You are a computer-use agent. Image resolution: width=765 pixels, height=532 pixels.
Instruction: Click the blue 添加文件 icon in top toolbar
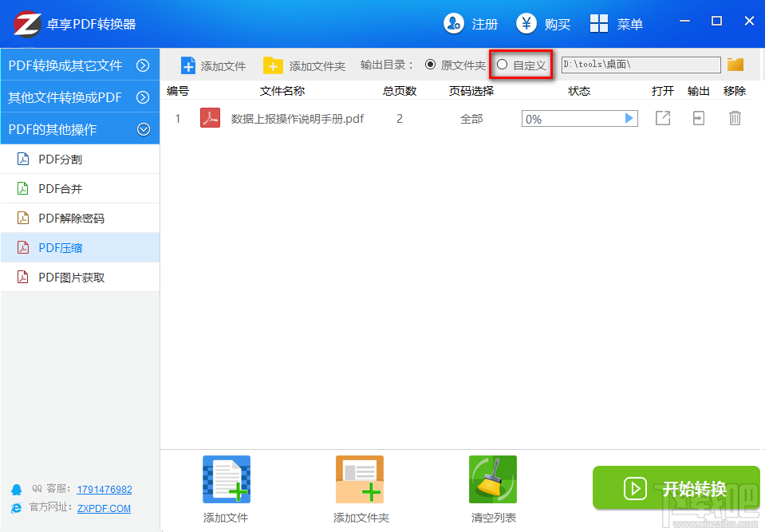(x=187, y=65)
